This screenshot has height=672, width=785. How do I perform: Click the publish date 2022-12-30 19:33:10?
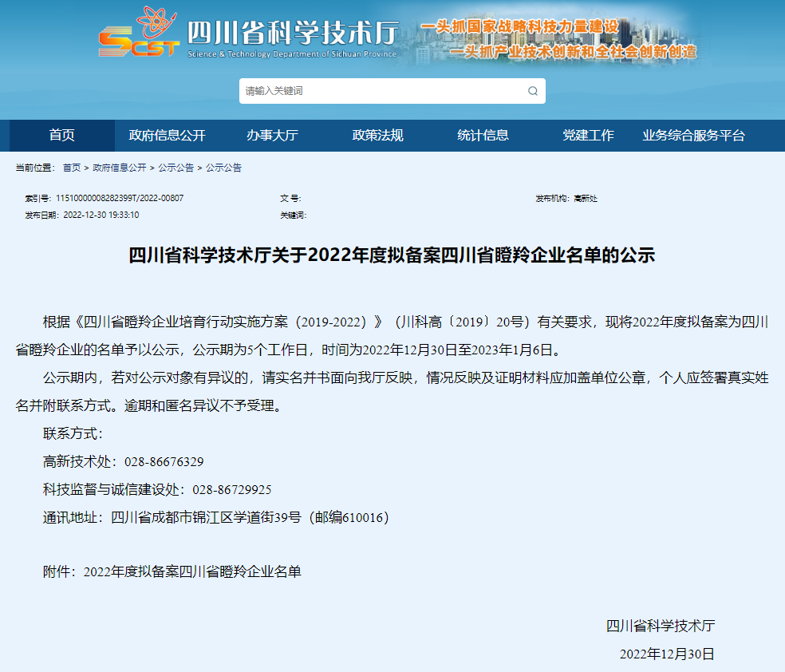[x=101, y=215]
